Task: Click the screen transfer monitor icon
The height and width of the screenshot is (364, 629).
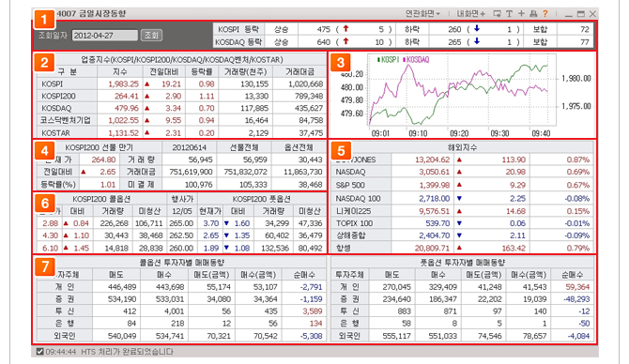Action: [x=497, y=14]
